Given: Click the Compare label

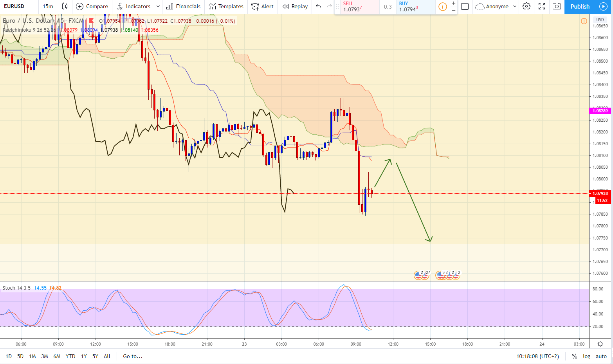Looking at the screenshot, I should [x=97, y=6].
